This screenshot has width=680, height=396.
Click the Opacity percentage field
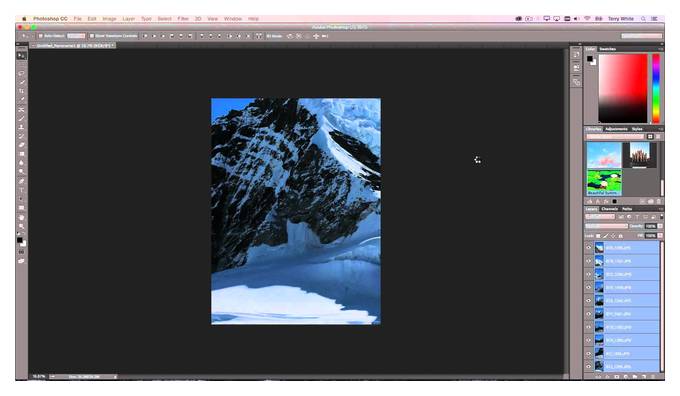coord(651,226)
